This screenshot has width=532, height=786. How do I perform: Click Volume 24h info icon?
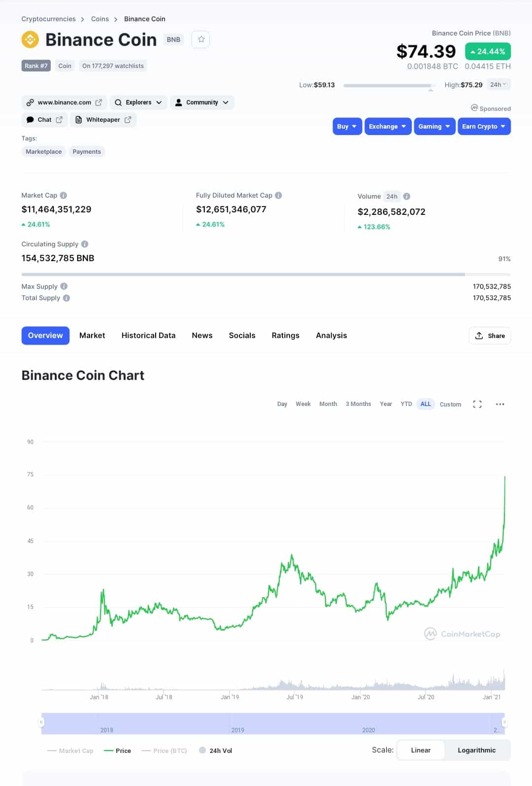(406, 196)
